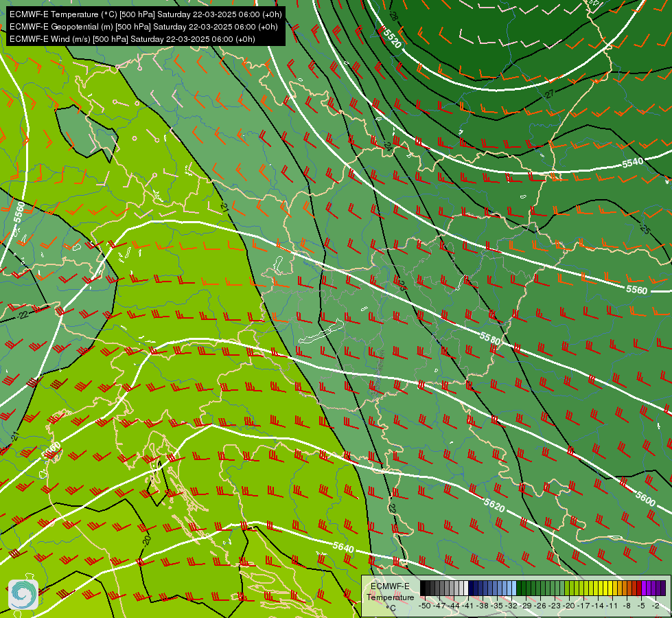Click the 23 isotherm label
The image size is (672, 618).
[402, 285]
